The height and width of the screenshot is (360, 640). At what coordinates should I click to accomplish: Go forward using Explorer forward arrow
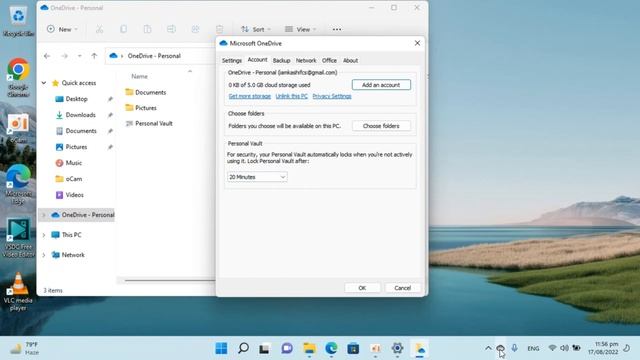coord(64,56)
